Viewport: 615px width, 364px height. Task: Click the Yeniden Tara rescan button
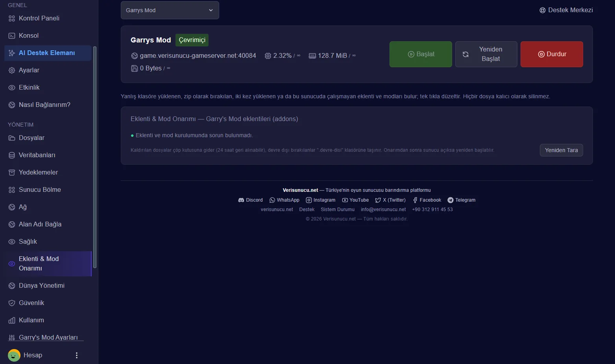561,150
